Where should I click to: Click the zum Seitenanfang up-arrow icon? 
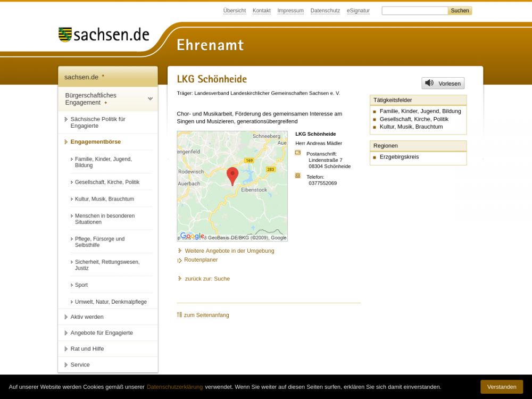click(179, 315)
